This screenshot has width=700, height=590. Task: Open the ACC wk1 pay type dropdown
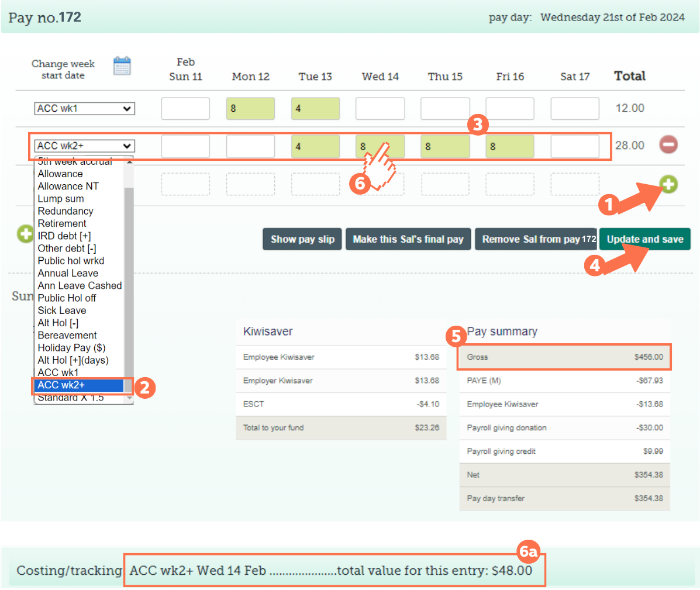(x=84, y=109)
